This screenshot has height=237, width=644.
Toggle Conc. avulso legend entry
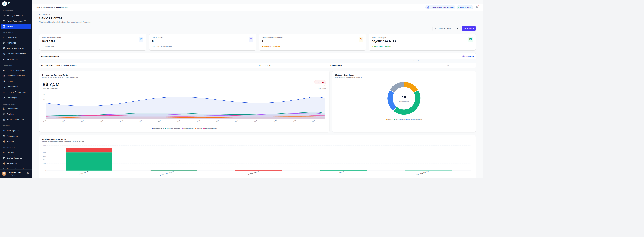coord(410,120)
